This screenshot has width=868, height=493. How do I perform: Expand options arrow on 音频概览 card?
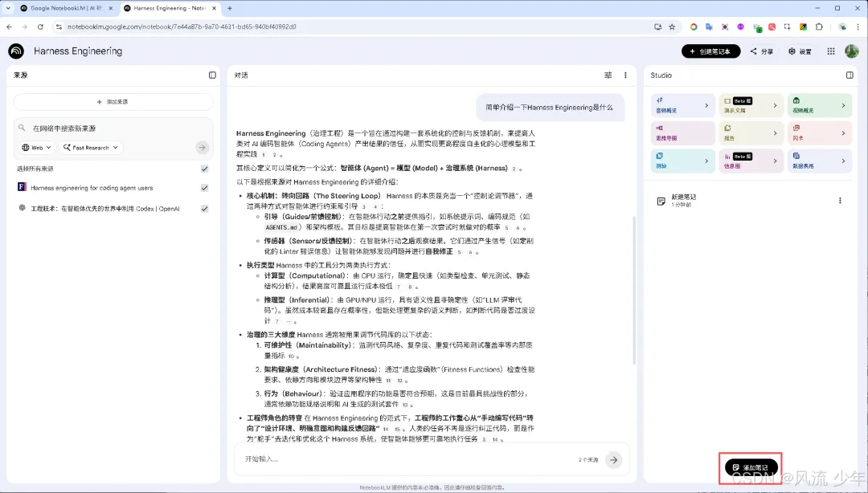(x=706, y=106)
